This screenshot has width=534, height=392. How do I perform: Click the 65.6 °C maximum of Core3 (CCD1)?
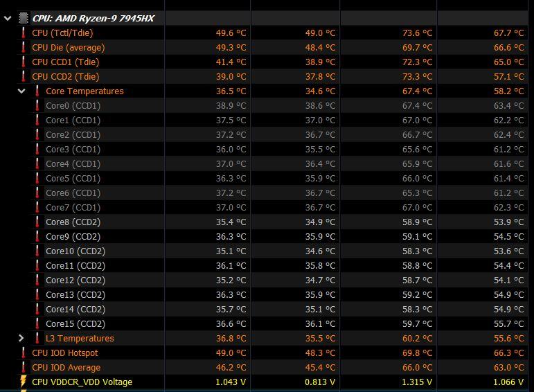click(417, 149)
